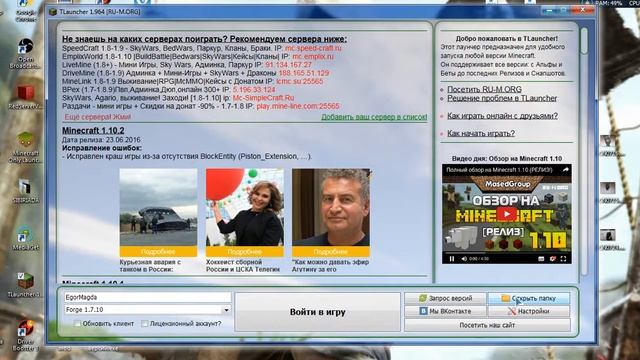The height and width of the screenshot is (360, 640).
Task: Click Подробнее under the tank accident news
Action: [x=158, y=251]
